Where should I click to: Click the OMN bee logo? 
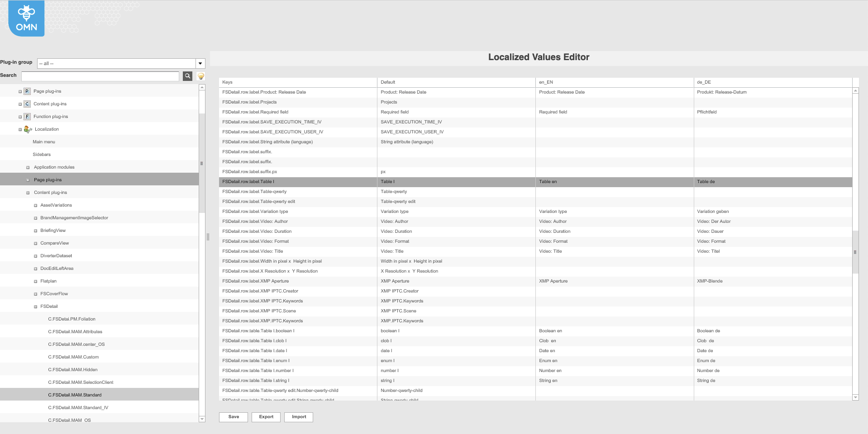(26, 18)
